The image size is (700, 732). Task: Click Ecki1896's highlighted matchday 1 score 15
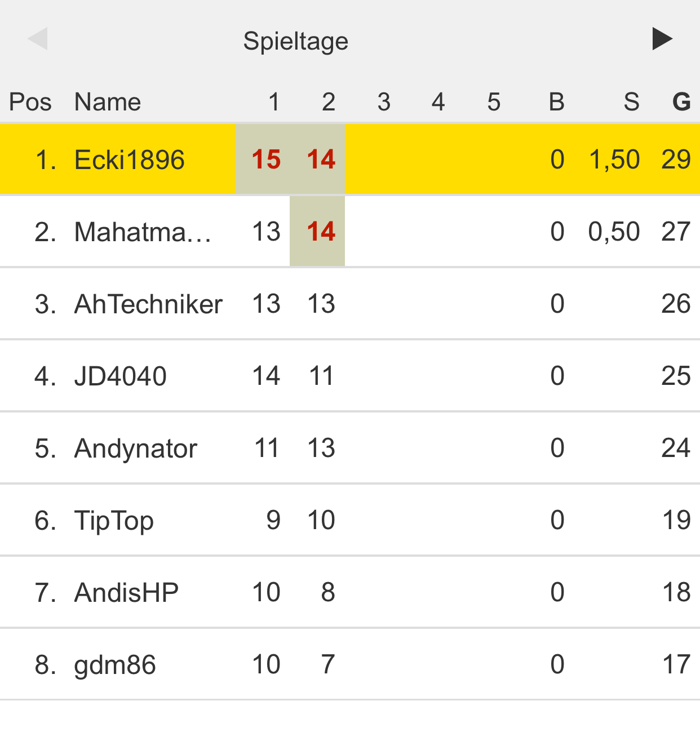[x=266, y=159]
